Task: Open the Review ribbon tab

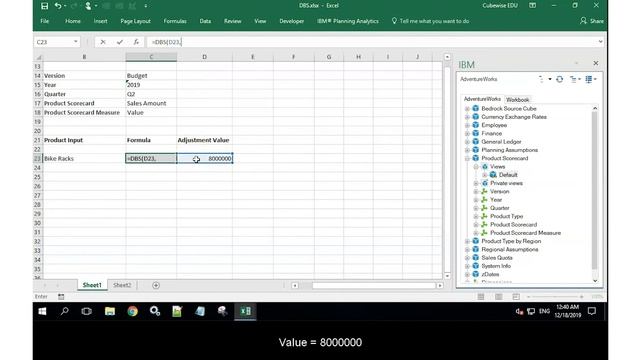Action: [233, 21]
